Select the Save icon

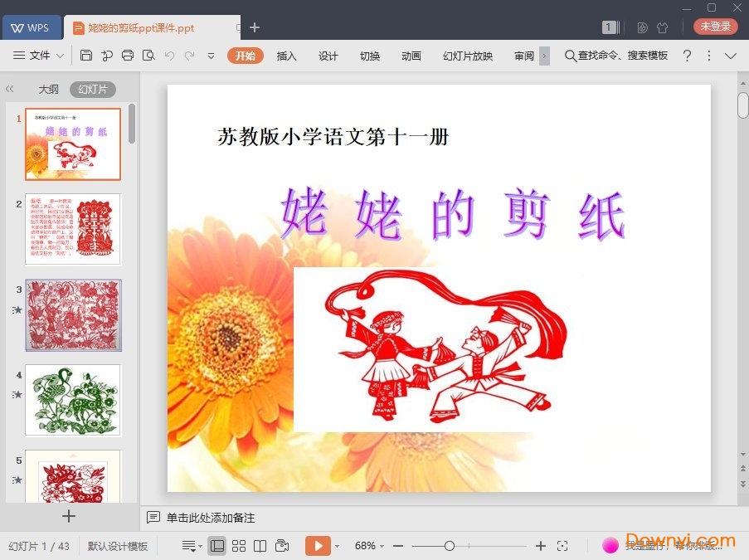coord(86,56)
